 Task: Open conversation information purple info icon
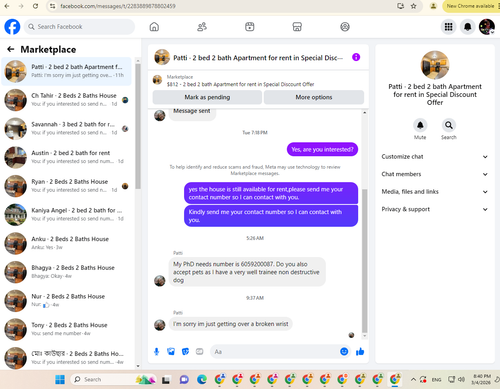[x=356, y=57]
